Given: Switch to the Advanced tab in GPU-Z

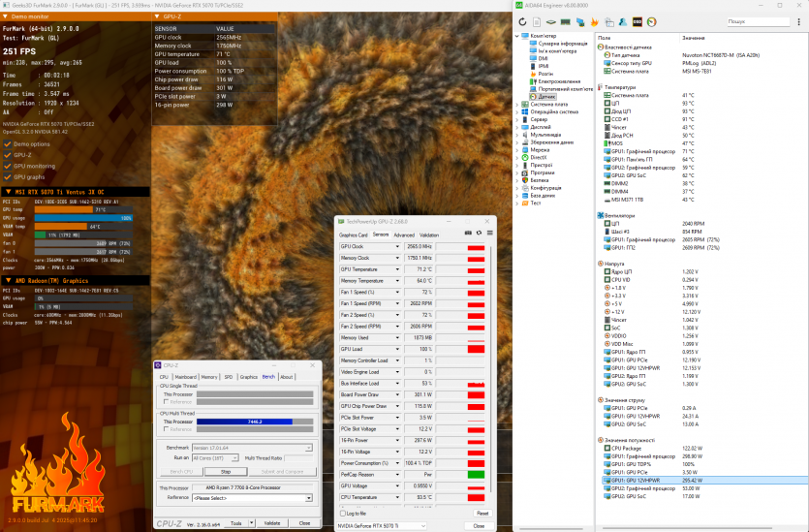Looking at the screenshot, I should [x=404, y=235].
